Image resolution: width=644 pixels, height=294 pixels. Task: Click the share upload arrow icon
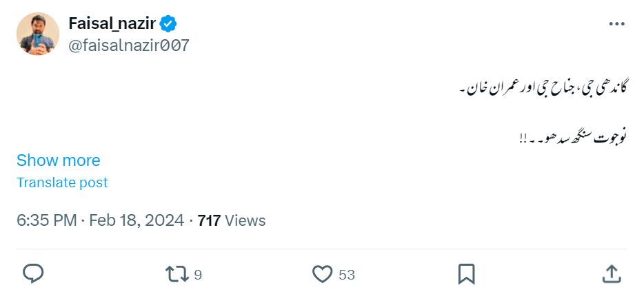tap(611, 274)
